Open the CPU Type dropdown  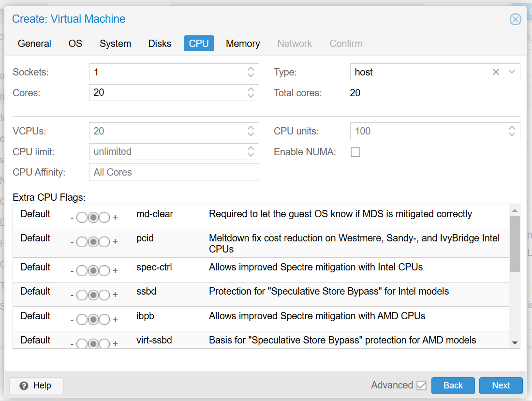click(x=511, y=72)
